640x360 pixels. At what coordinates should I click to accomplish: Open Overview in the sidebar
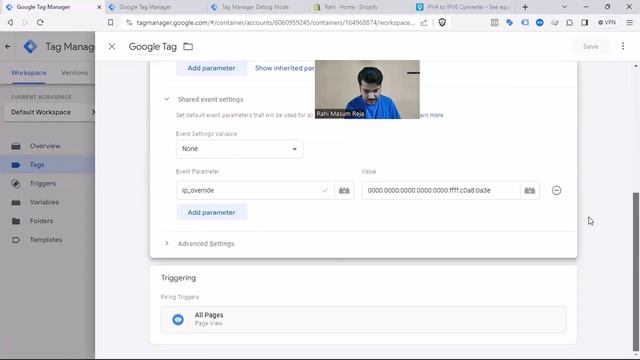[x=45, y=146]
